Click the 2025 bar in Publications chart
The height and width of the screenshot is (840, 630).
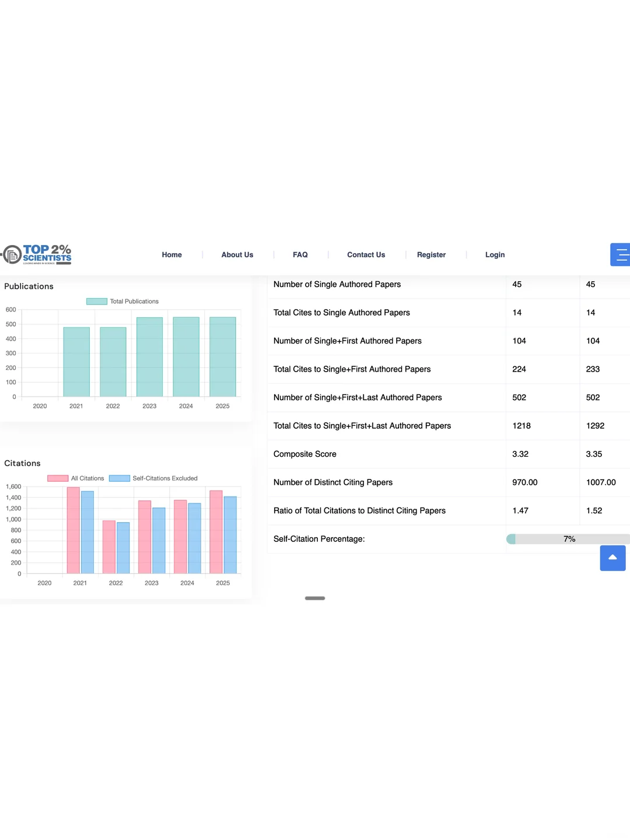pyautogui.click(x=223, y=357)
